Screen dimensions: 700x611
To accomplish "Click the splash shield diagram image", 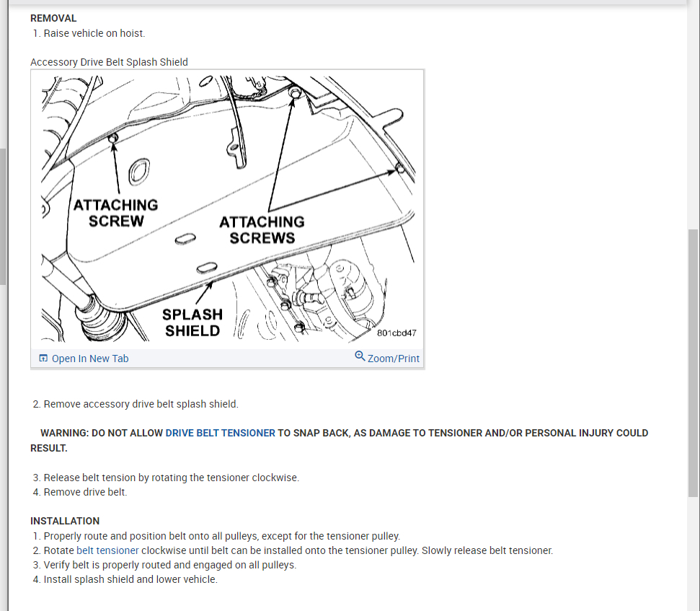I will 227,209.
